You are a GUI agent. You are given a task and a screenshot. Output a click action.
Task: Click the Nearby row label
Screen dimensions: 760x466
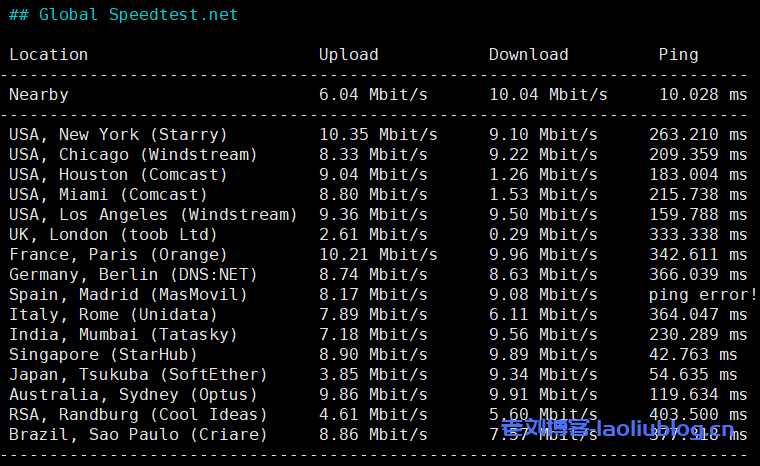coord(38,95)
